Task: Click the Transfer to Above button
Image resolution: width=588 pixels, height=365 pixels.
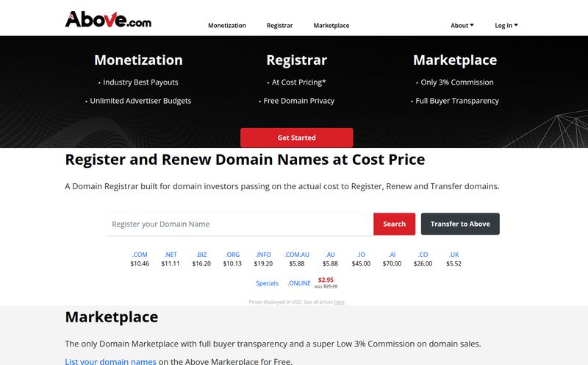Action: 460,224
